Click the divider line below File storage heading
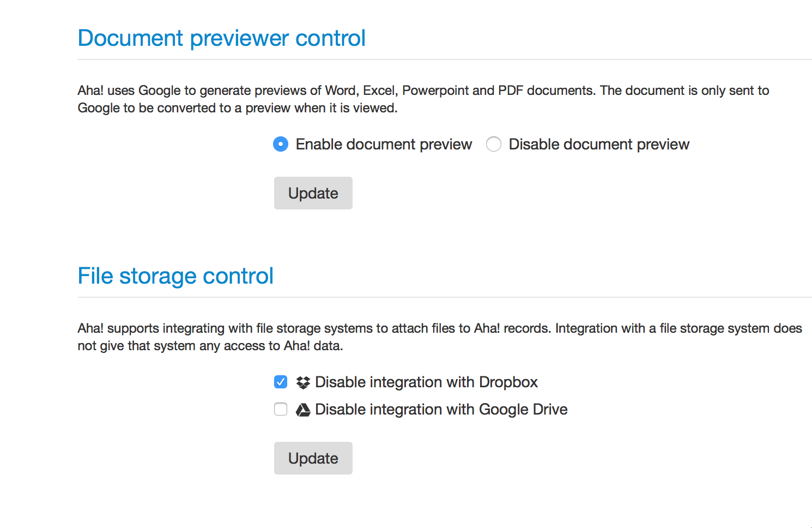The image size is (812, 528). (x=445, y=297)
